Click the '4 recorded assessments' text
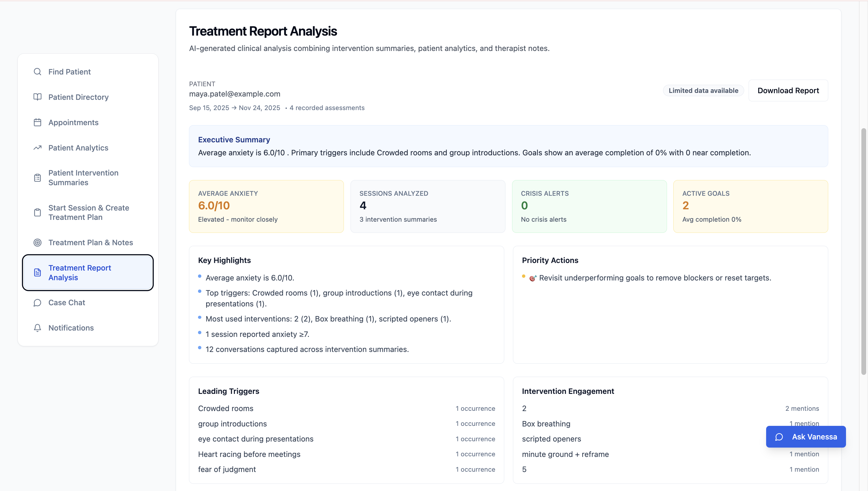Viewport: 868px width, 491px height. (x=327, y=108)
